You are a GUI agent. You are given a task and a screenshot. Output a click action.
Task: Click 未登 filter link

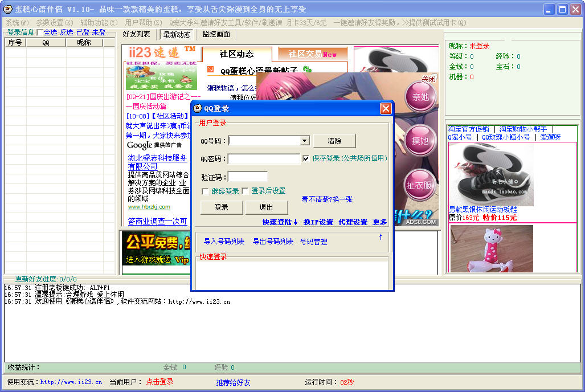(x=99, y=32)
